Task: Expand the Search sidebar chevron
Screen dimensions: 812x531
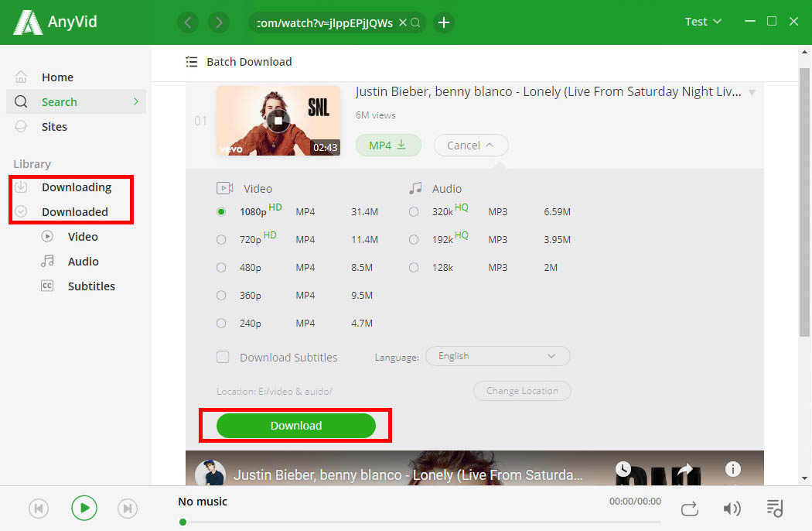Action: point(136,101)
